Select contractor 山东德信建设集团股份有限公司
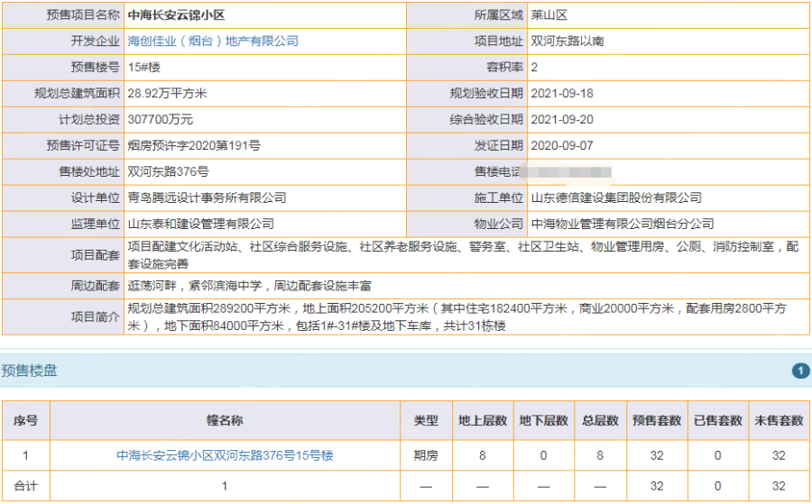 point(616,197)
